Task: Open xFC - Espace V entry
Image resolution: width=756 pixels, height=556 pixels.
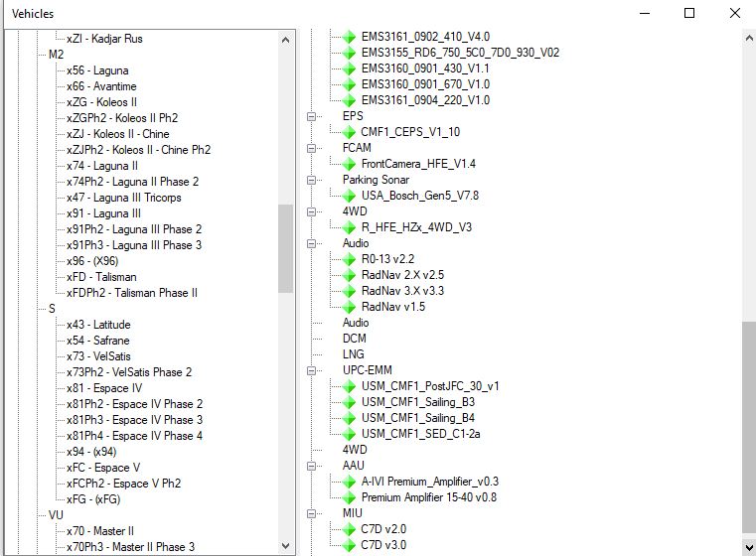Action: coord(103,468)
